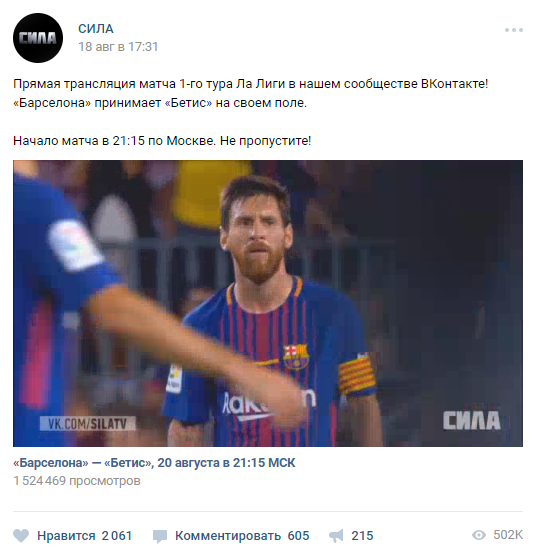Show likes list via 2 061 count
538x558 pixels.
pos(117,536)
